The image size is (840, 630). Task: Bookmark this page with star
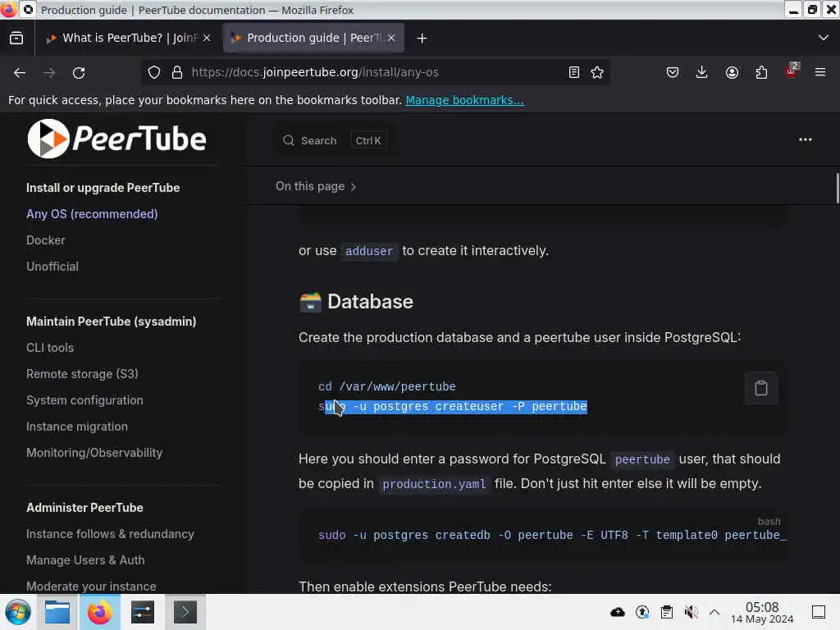coord(597,72)
